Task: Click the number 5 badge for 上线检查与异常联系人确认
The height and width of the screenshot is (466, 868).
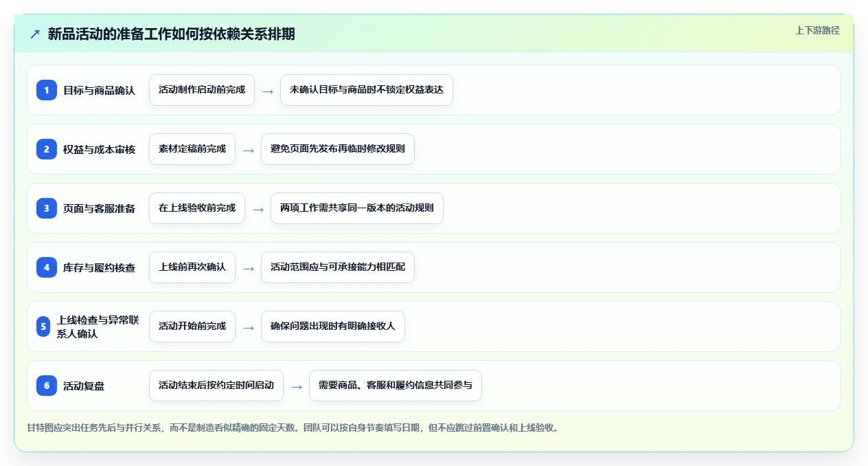Action: [x=43, y=326]
